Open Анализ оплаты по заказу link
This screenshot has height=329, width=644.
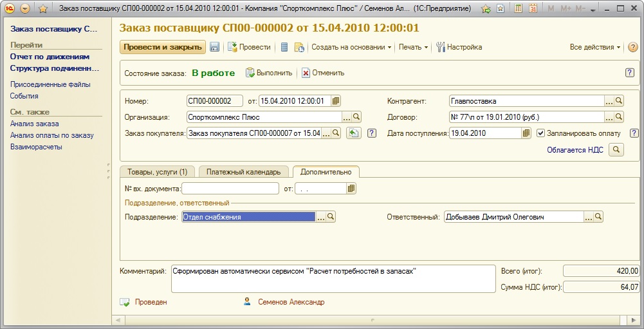[x=51, y=135]
